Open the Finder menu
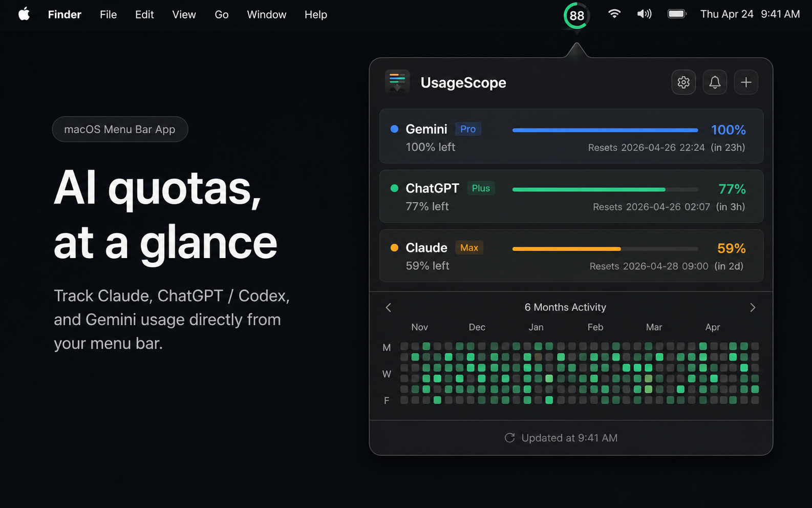The image size is (812, 508). point(65,14)
